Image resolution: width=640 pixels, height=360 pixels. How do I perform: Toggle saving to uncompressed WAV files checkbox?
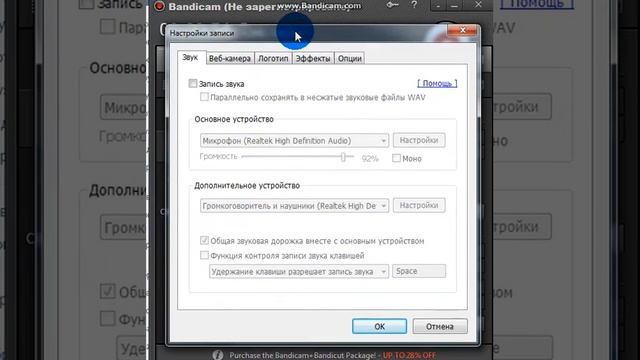tap(204, 97)
